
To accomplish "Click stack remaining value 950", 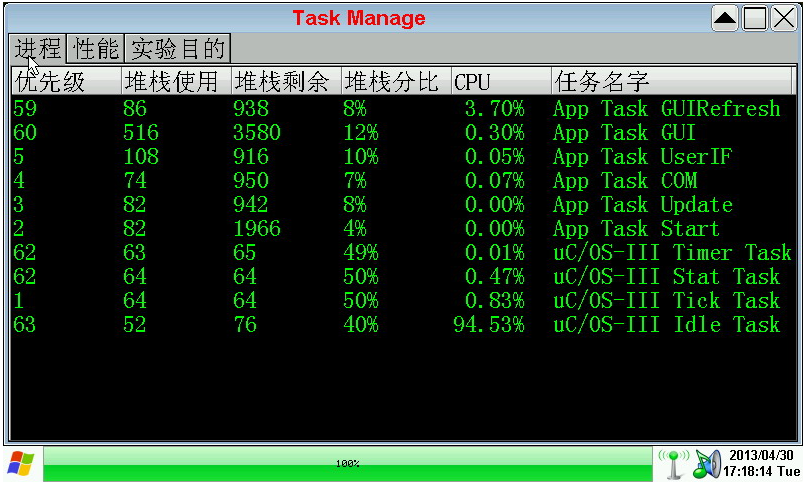I will click(x=251, y=181).
